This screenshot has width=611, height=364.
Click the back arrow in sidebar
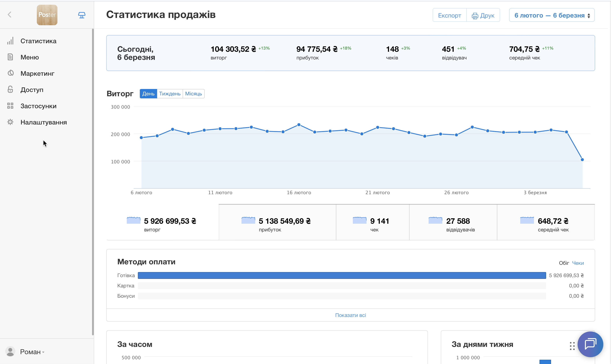pyautogui.click(x=10, y=15)
